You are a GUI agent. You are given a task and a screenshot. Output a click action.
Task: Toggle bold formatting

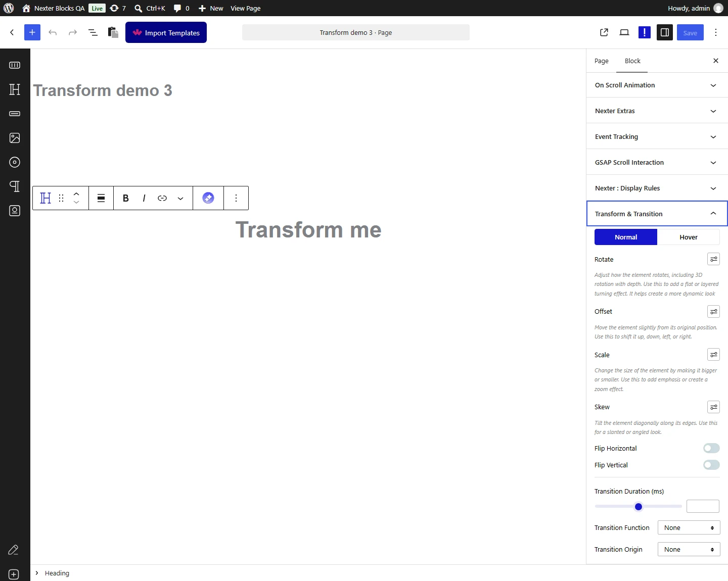coord(126,198)
